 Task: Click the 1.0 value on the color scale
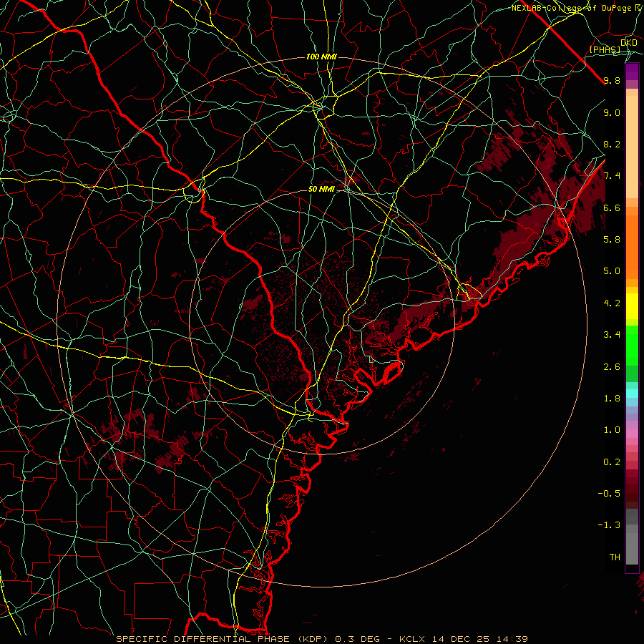(612, 430)
